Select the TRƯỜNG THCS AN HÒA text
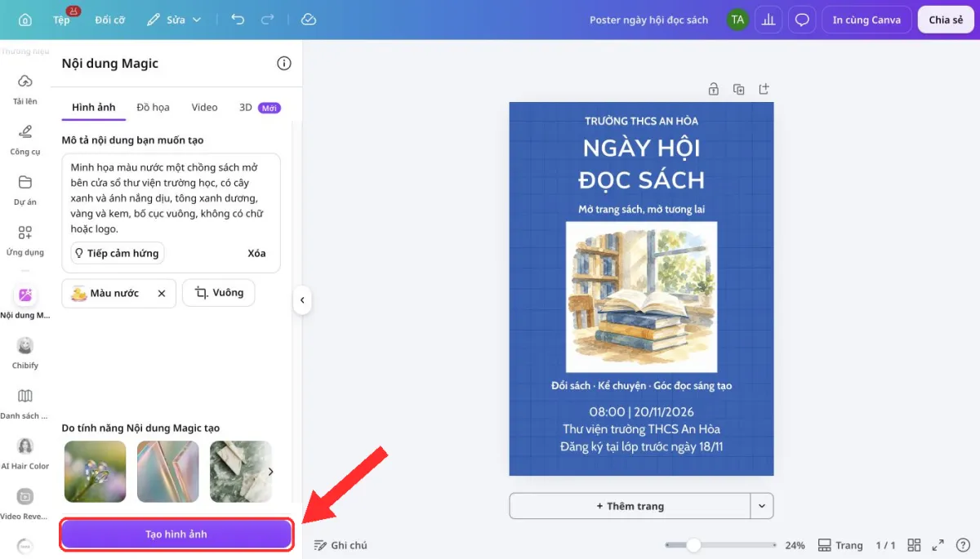This screenshot has width=980, height=559. [x=641, y=121]
